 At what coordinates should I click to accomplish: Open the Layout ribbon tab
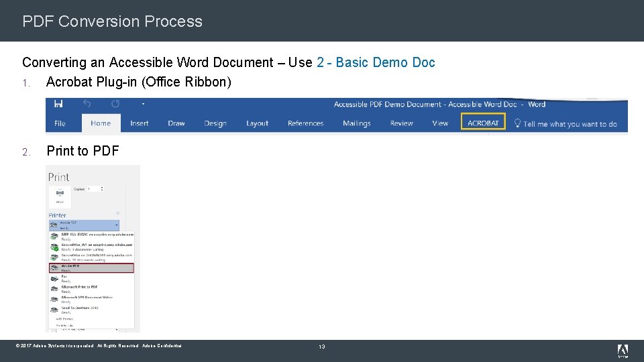coord(257,123)
